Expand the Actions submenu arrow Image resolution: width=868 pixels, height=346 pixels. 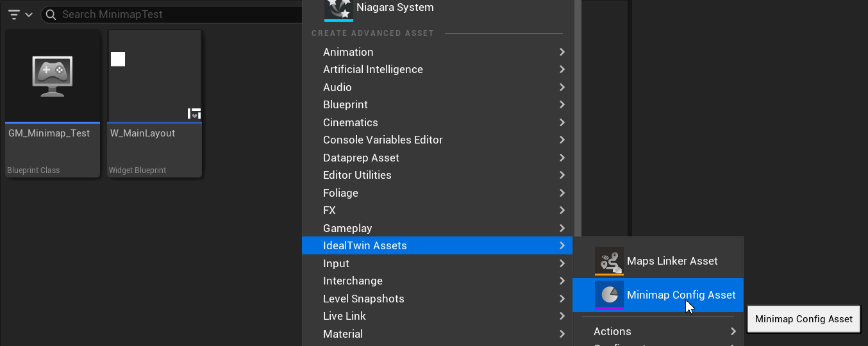tap(733, 331)
